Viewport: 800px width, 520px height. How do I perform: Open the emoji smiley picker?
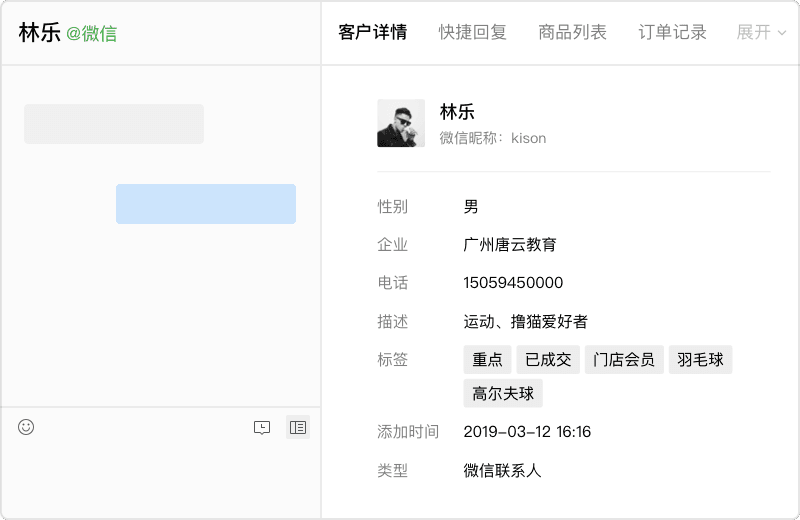click(26, 427)
